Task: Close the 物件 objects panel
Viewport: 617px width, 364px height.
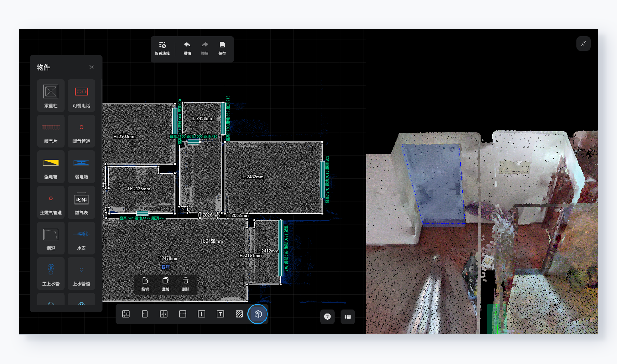Action: (x=92, y=67)
